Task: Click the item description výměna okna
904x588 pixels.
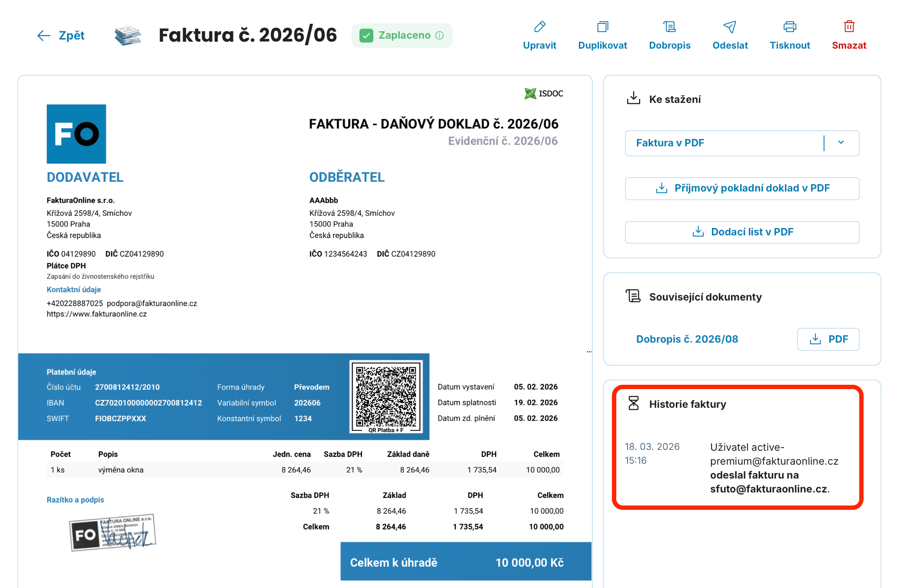Action: click(121, 470)
